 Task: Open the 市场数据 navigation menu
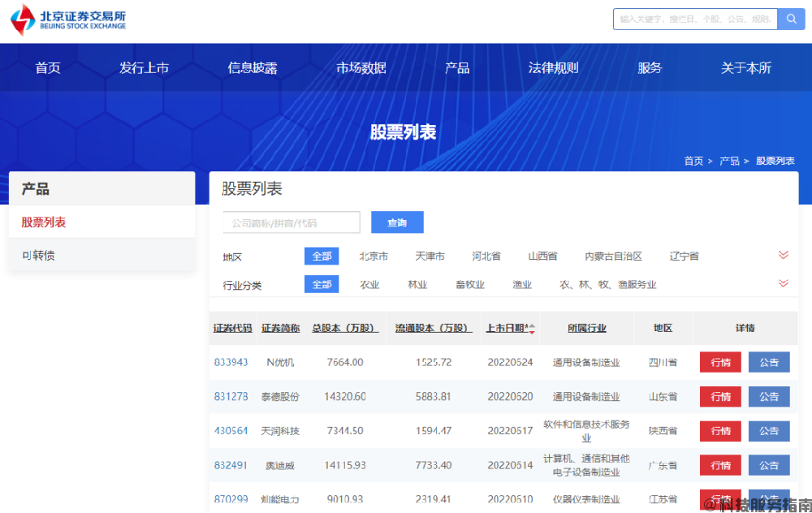(361, 68)
